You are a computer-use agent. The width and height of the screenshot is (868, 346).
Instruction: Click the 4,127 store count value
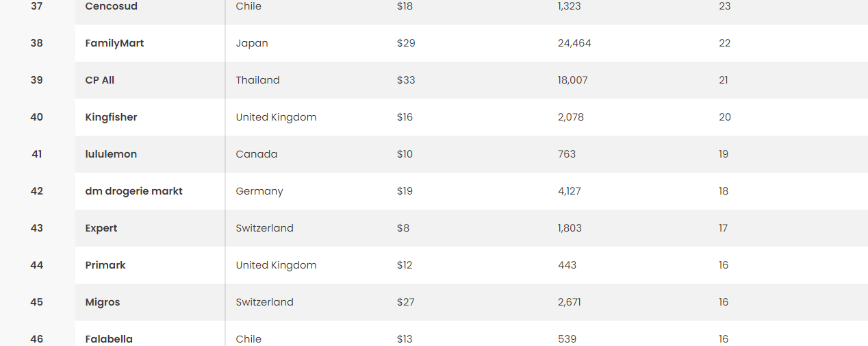[570, 191]
